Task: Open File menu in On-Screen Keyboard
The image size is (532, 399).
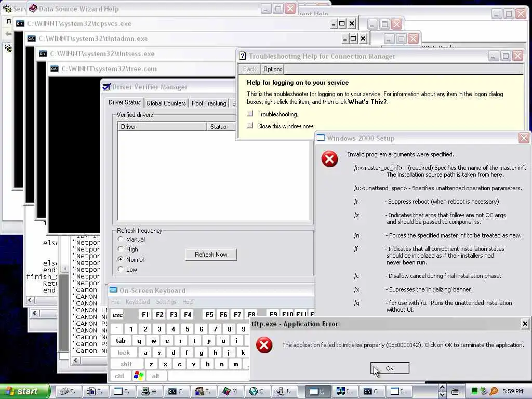Action: coord(115,302)
